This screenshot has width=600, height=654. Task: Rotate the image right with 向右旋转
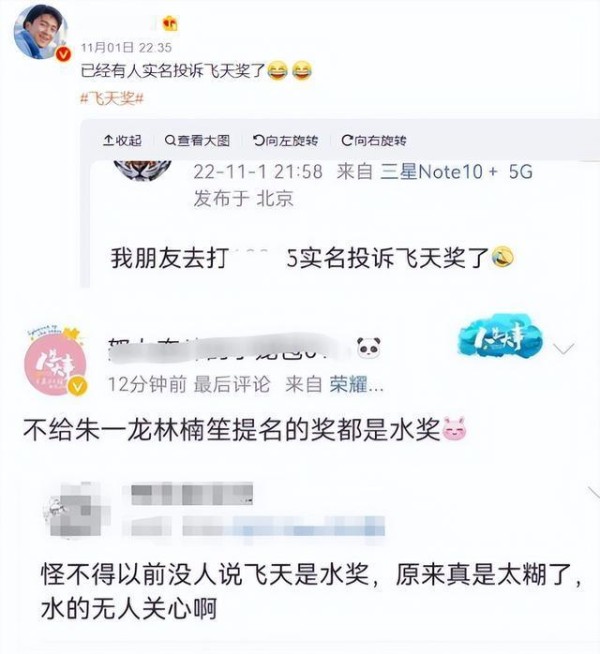[x=374, y=141]
